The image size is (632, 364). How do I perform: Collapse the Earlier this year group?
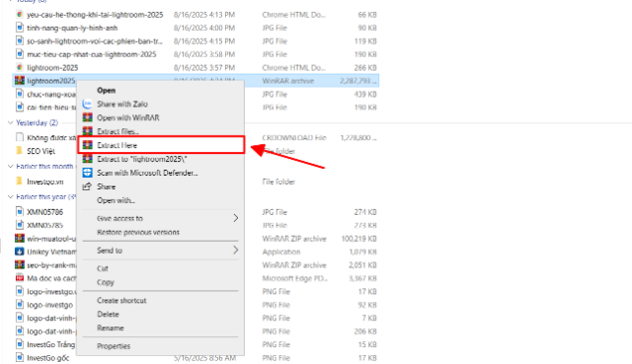click(11, 196)
